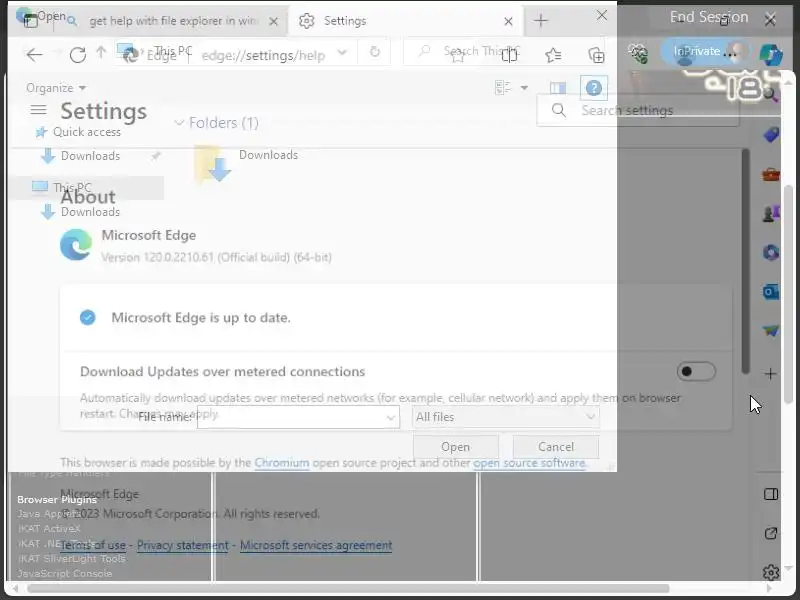The width and height of the screenshot is (800, 600).
Task: Switch to the get help with file explorer tab
Action: pyautogui.click(x=173, y=21)
